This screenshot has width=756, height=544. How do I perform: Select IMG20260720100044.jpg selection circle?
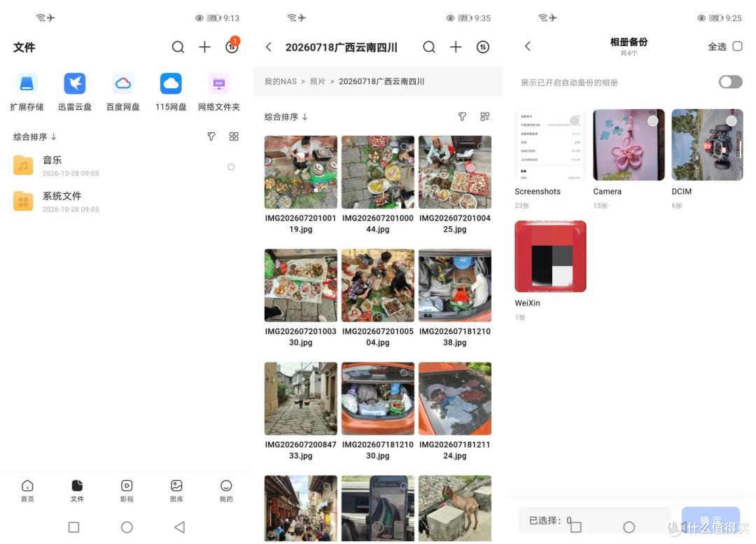404,146
